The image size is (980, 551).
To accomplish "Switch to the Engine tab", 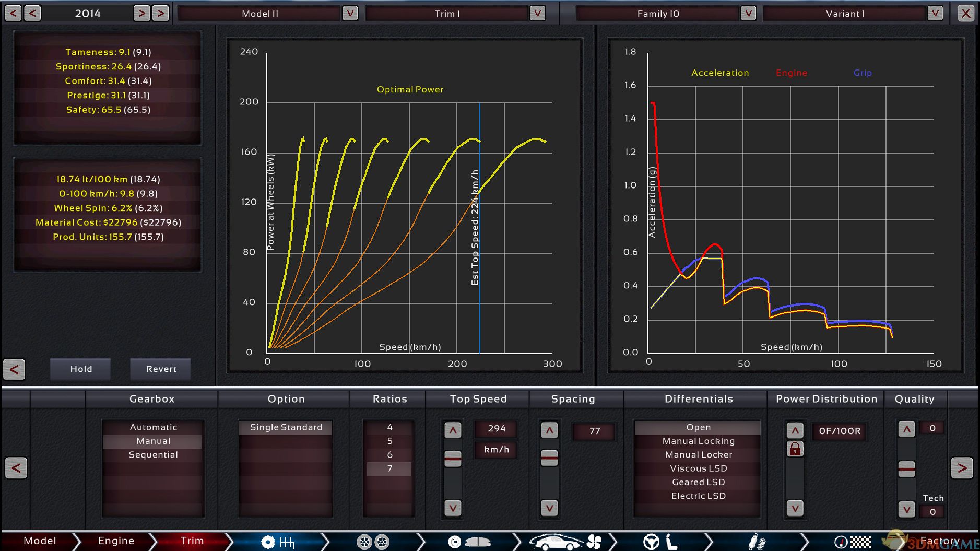I will [x=116, y=541].
